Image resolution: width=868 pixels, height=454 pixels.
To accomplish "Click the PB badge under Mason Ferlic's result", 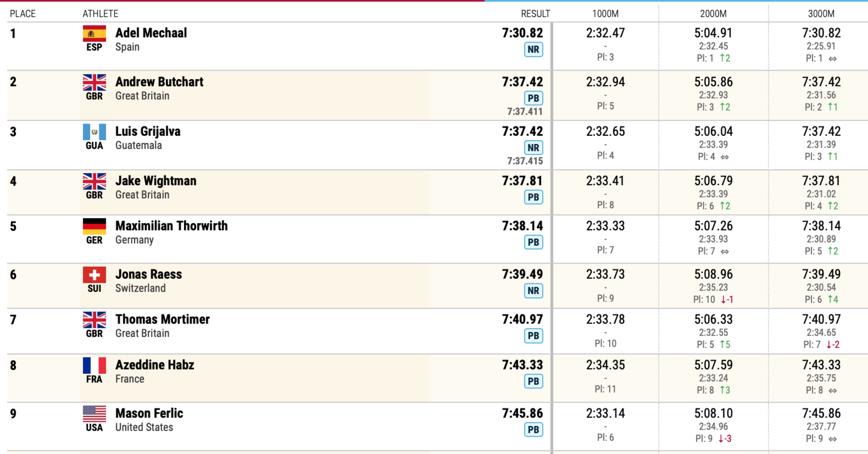I will point(533,430).
